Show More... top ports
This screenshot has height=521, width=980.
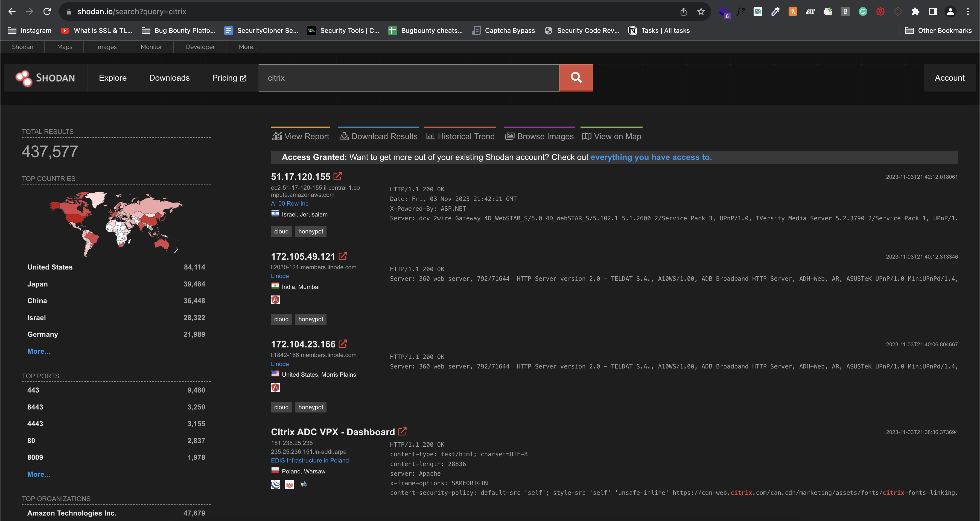(39, 474)
